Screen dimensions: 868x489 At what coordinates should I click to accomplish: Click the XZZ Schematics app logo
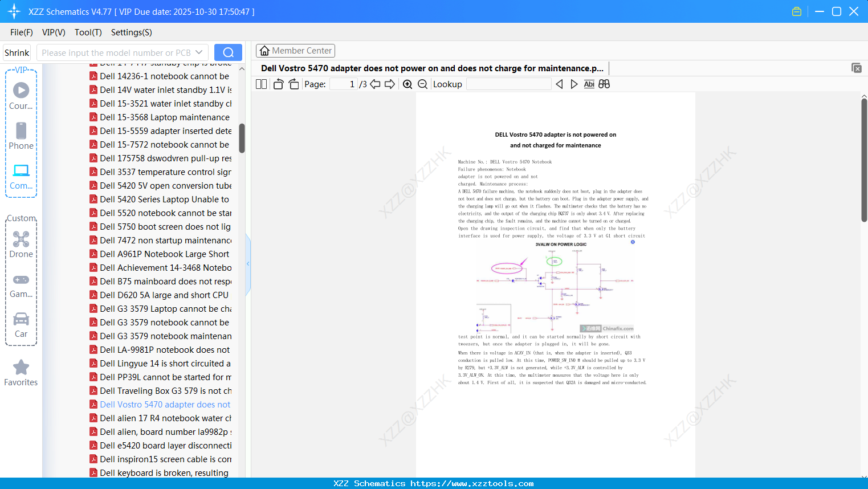14,11
